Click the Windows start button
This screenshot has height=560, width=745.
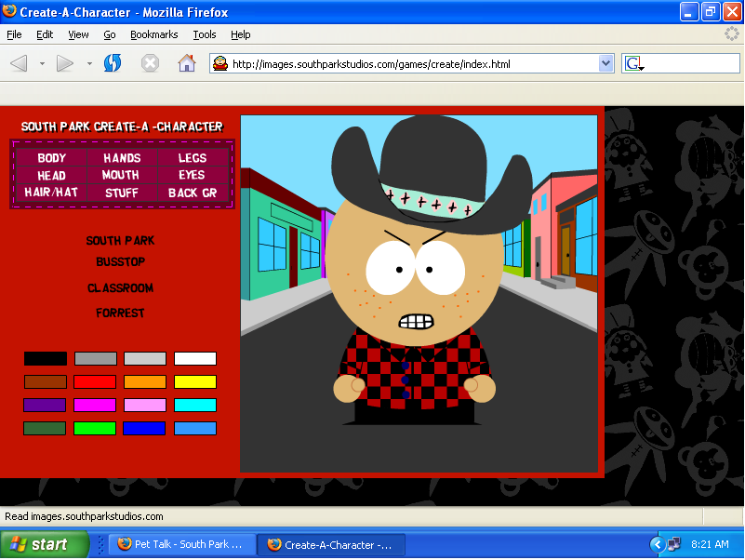click(45, 544)
